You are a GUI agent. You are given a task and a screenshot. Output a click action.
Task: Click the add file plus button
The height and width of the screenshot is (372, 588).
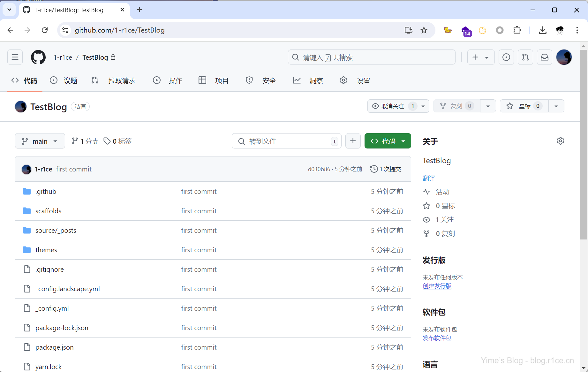tap(353, 141)
